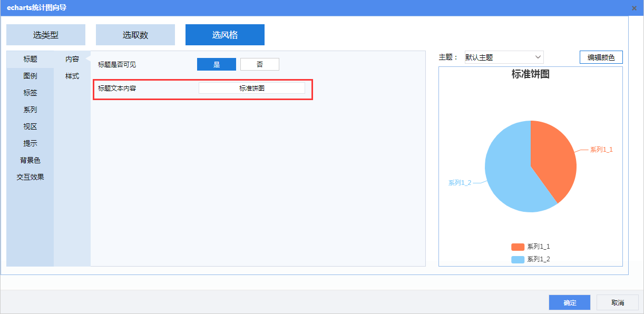
Task: Go to the 视区 settings category
Action: [30, 126]
